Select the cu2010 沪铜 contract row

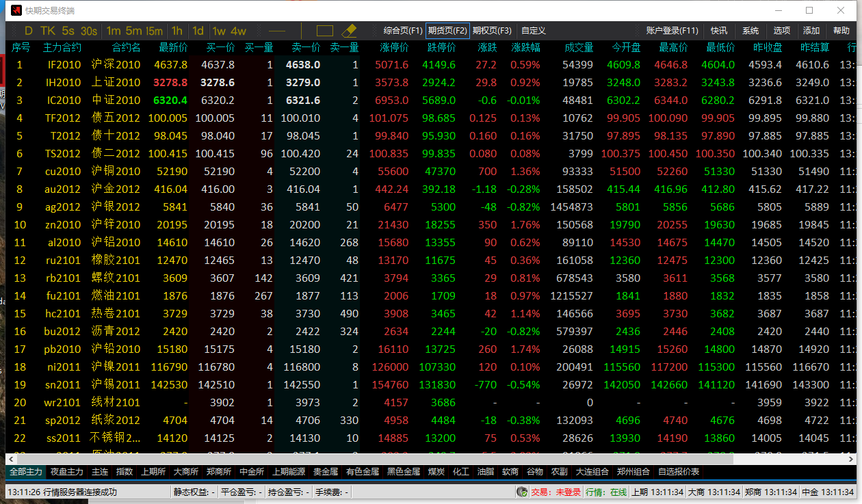[63, 171]
